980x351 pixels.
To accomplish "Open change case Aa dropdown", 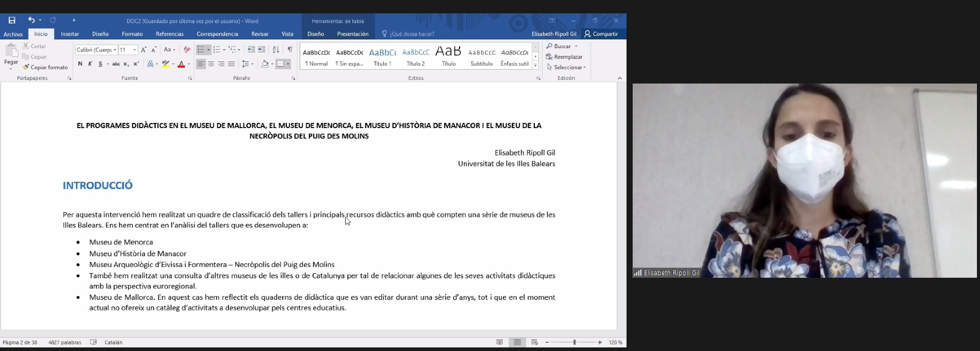I will coord(169,50).
